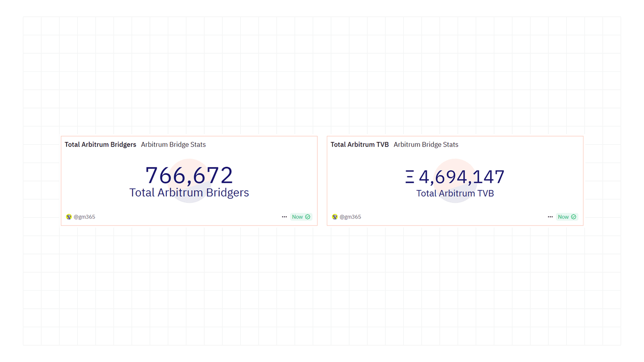Screen dimensions: 644x362
Task: Open the options menu of Total Arbitrum TVB widget
Action: [550, 217]
